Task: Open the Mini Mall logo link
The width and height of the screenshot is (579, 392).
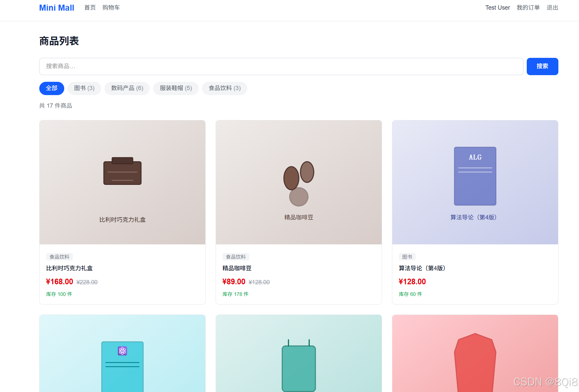Action: [x=57, y=8]
